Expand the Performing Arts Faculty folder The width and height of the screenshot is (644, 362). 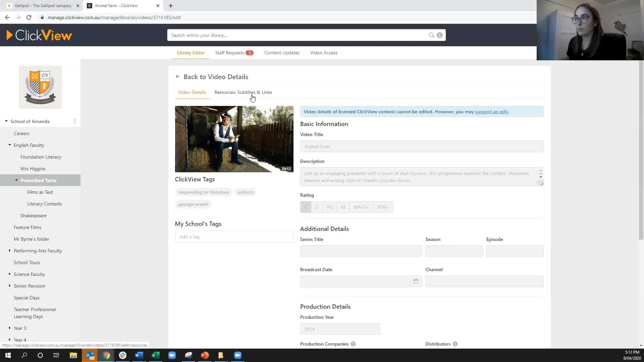pos(9,251)
